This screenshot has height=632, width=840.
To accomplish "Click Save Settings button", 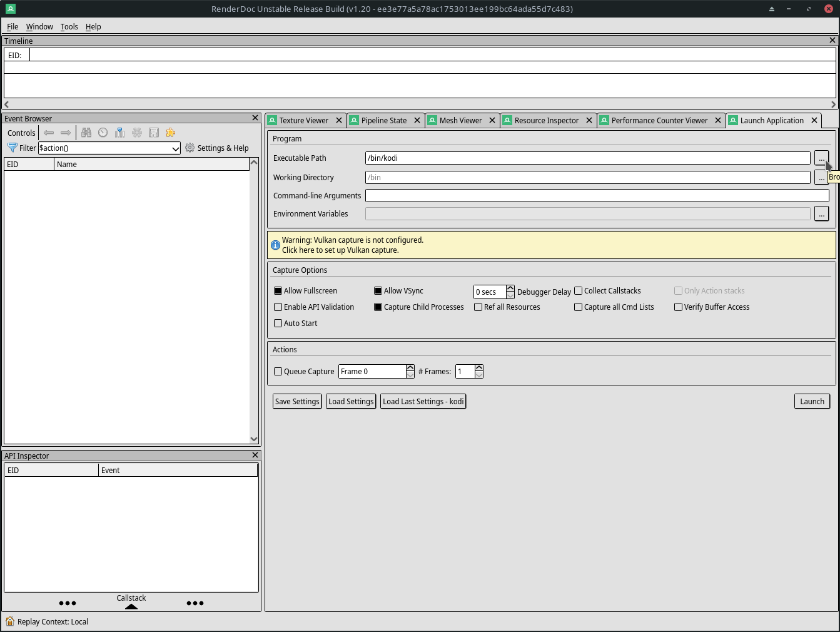I will (297, 402).
